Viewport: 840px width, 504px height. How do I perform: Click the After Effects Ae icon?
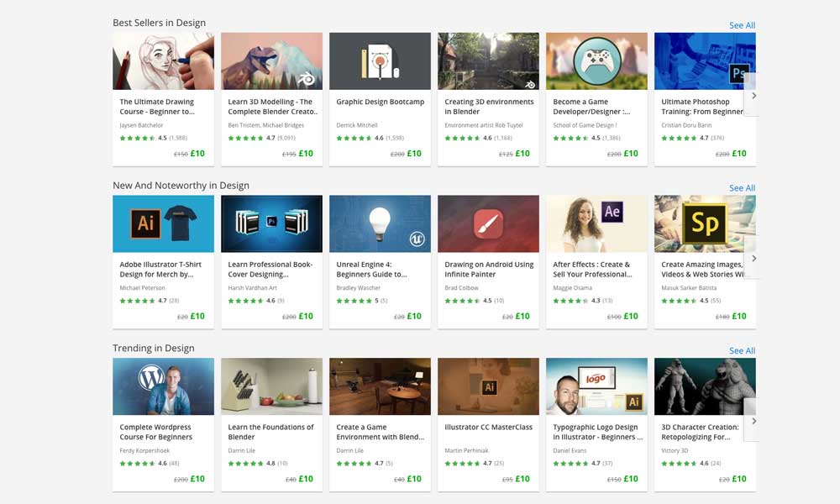click(612, 212)
